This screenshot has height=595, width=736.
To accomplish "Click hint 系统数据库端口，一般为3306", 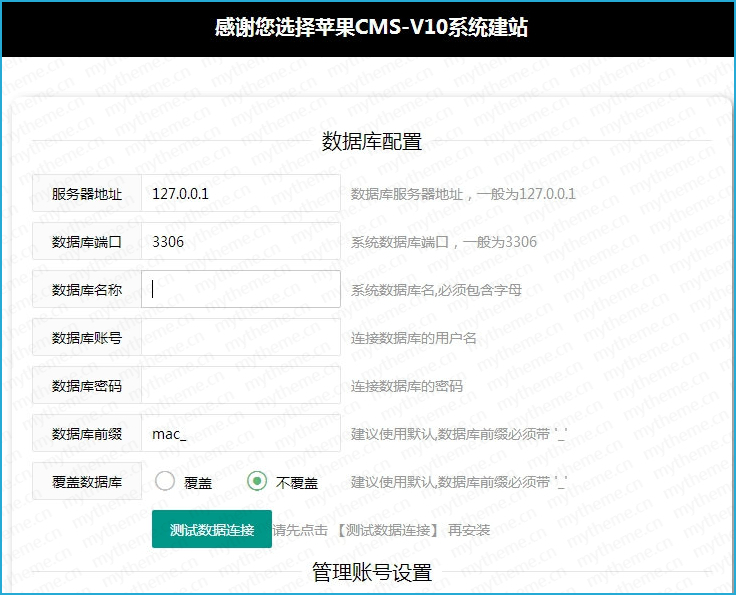I will [x=444, y=242].
